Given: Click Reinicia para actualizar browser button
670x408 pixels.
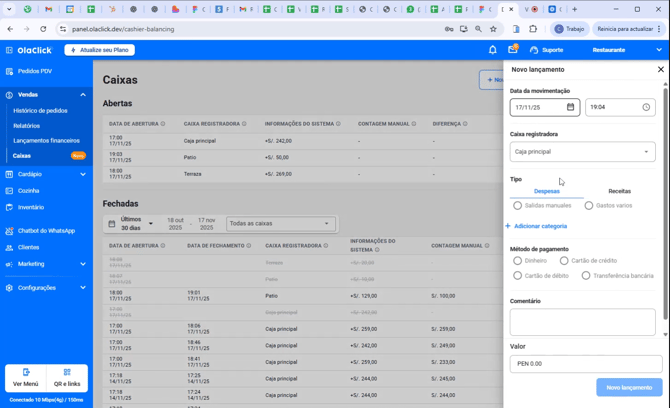Looking at the screenshot, I should 629,29.
